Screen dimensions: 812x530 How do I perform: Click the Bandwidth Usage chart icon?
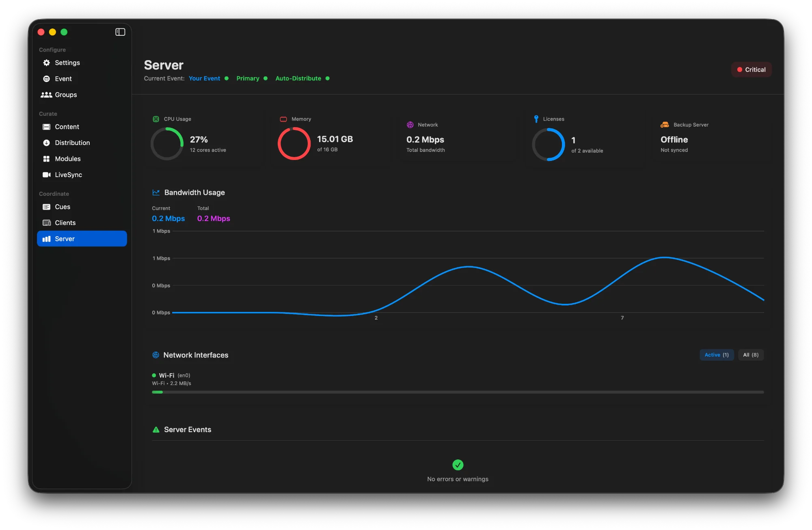point(156,192)
